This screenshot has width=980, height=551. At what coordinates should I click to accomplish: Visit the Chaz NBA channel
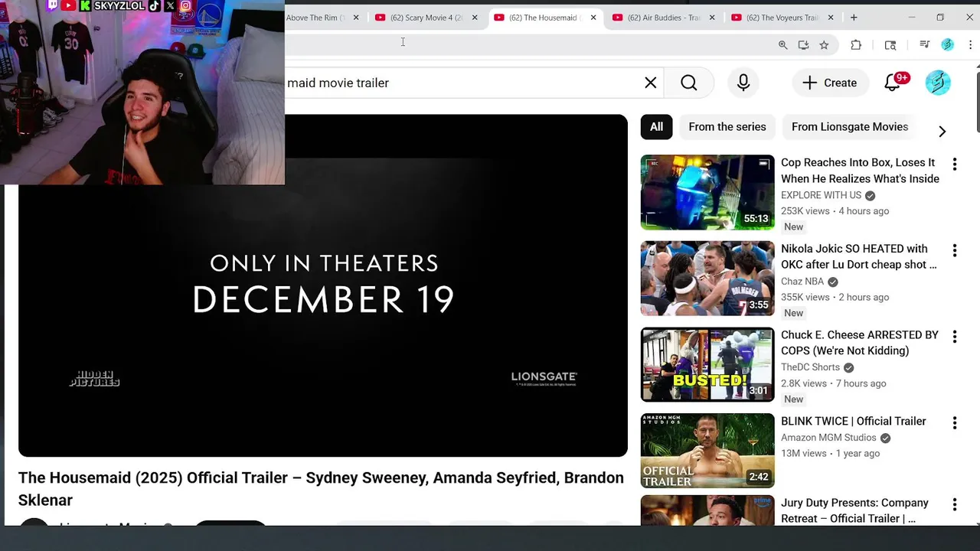(802, 282)
